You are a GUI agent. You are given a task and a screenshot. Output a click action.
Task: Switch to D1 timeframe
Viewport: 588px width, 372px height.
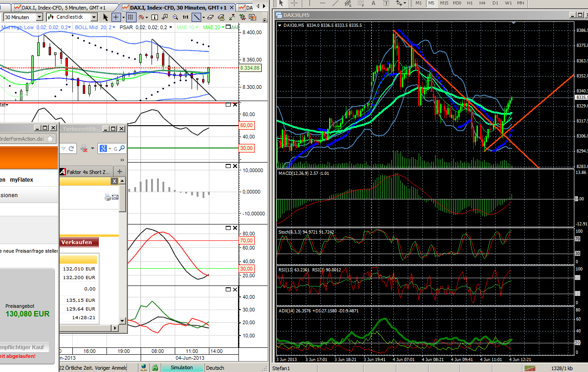click(495, 3)
